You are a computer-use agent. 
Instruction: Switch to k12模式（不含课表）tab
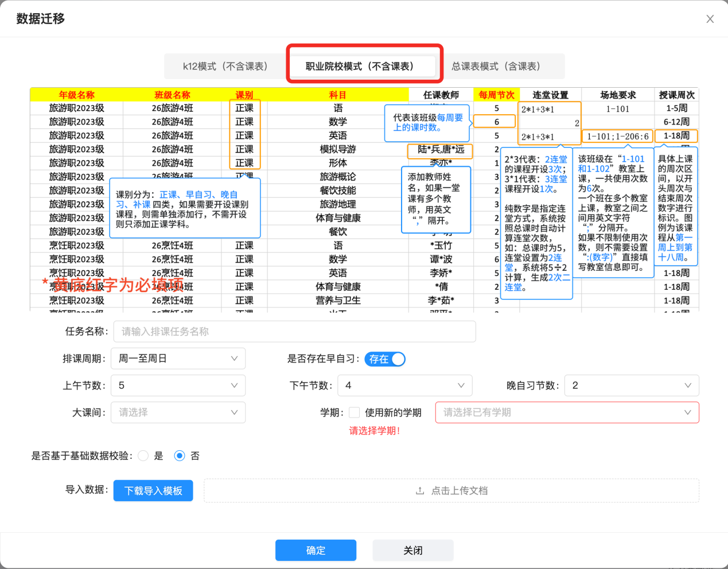tap(225, 67)
